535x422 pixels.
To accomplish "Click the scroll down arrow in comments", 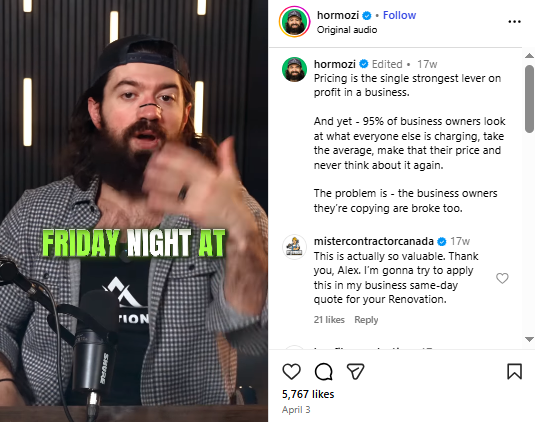I will coord(529,339).
